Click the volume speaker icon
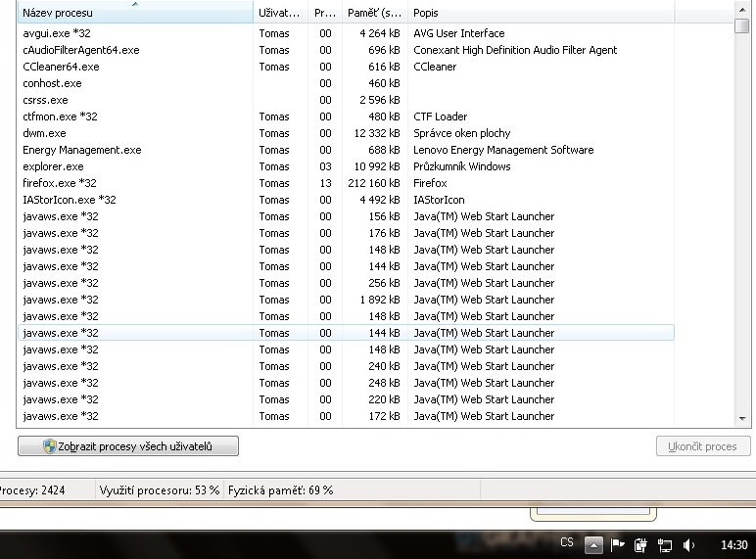The image size is (756, 559). (688, 545)
